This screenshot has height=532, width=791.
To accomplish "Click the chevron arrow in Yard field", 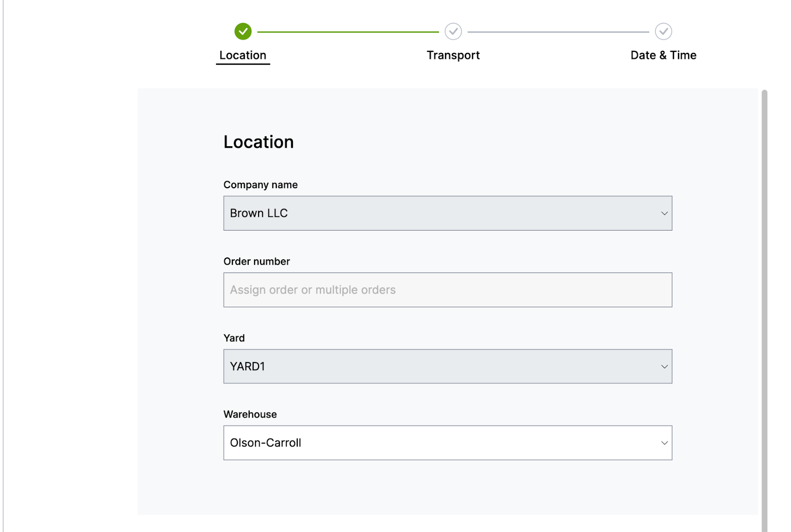I will 664,367.
